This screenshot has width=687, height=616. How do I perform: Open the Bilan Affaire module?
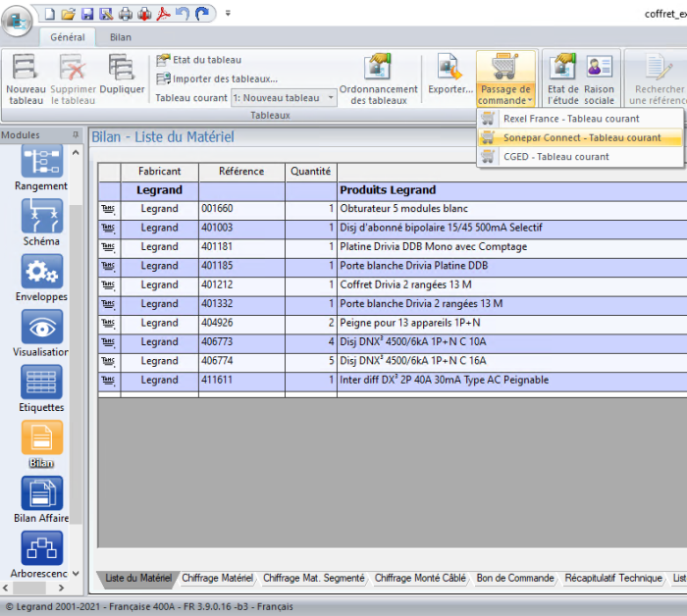41,499
